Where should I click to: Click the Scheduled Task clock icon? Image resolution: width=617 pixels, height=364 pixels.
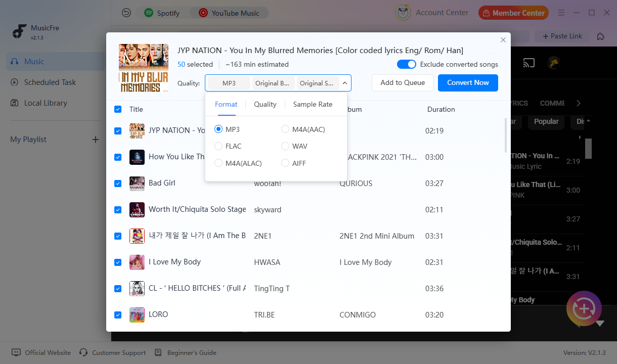[x=15, y=82]
